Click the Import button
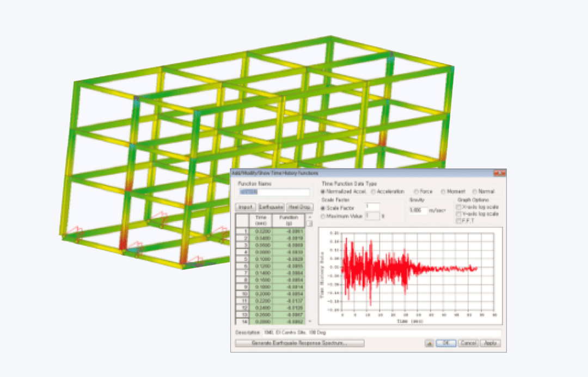 click(x=246, y=207)
